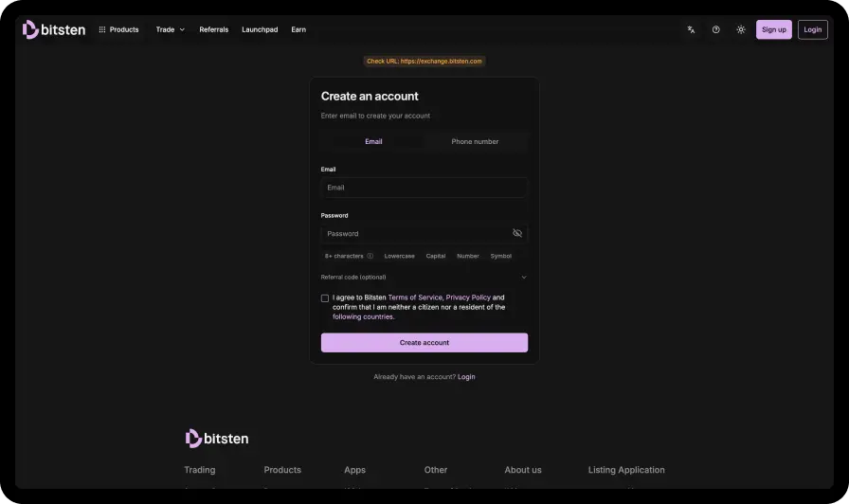Open the Privacy Policy link

pyautogui.click(x=468, y=297)
